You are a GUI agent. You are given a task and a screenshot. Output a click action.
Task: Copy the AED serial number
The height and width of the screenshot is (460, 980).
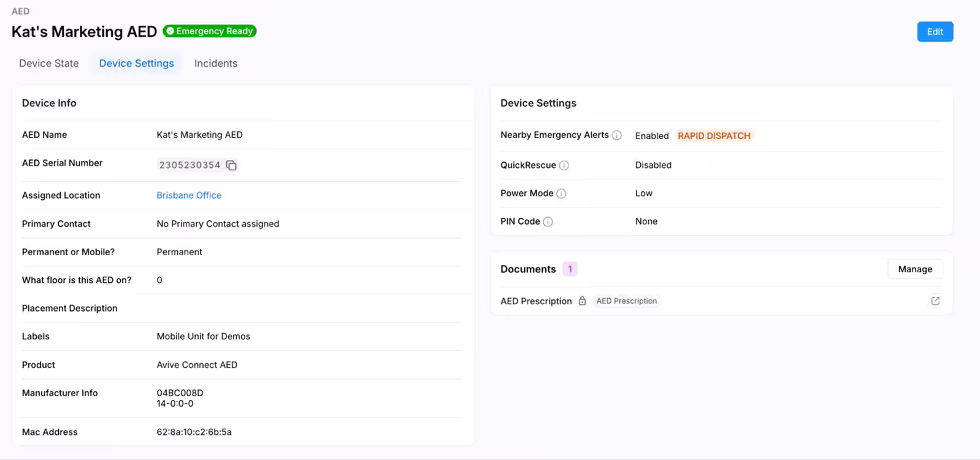tap(231, 165)
